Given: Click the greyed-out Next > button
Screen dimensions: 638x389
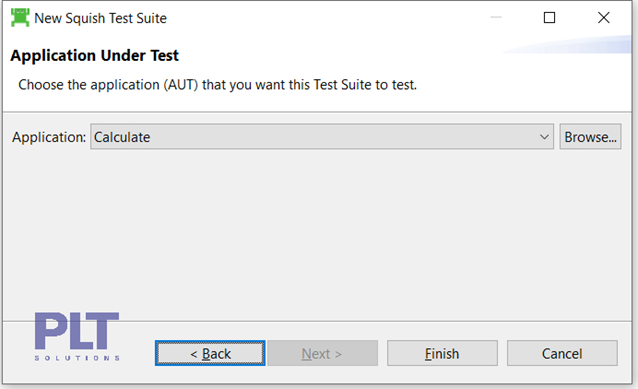Looking at the screenshot, I should [x=322, y=353].
